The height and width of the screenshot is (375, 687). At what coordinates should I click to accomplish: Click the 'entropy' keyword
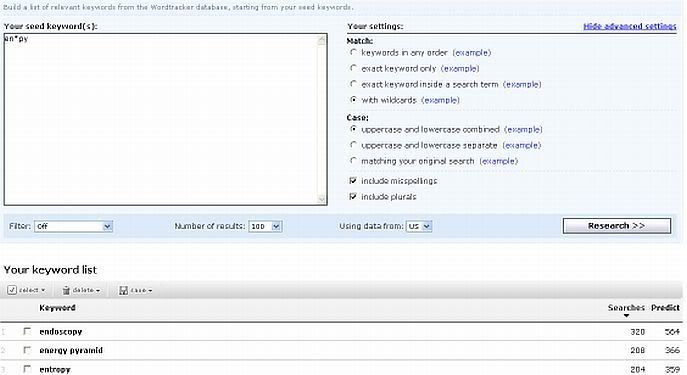[55, 369]
